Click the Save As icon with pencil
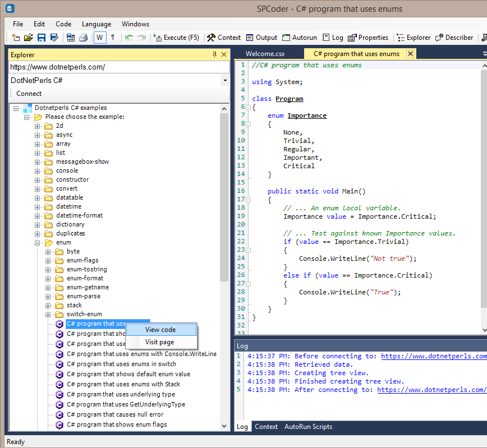Image resolution: width=487 pixels, height=448 pixels. click(x=54, y=38)
